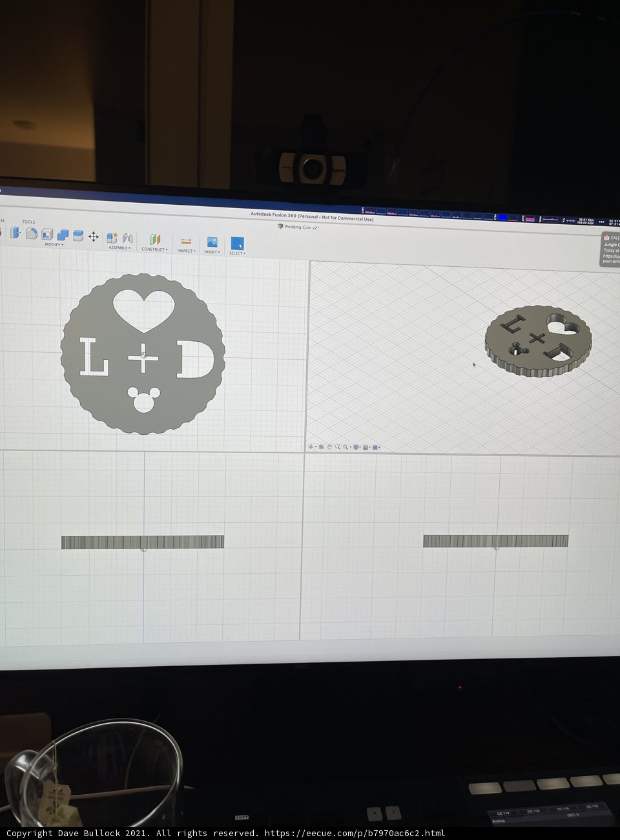Click the network speed menu bar monitor
Image resolution: width=620 pixels, height=840 pixels.
click(x=586, y=221)
